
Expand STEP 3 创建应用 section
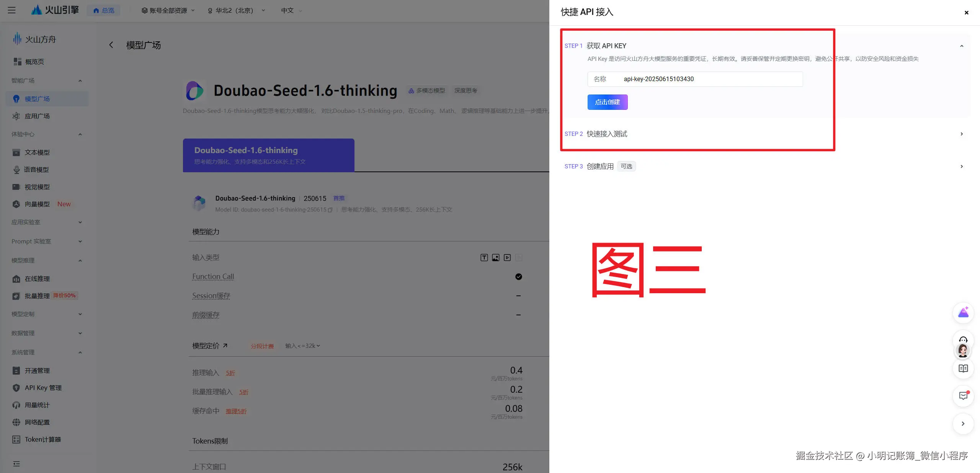click(961, 166)
